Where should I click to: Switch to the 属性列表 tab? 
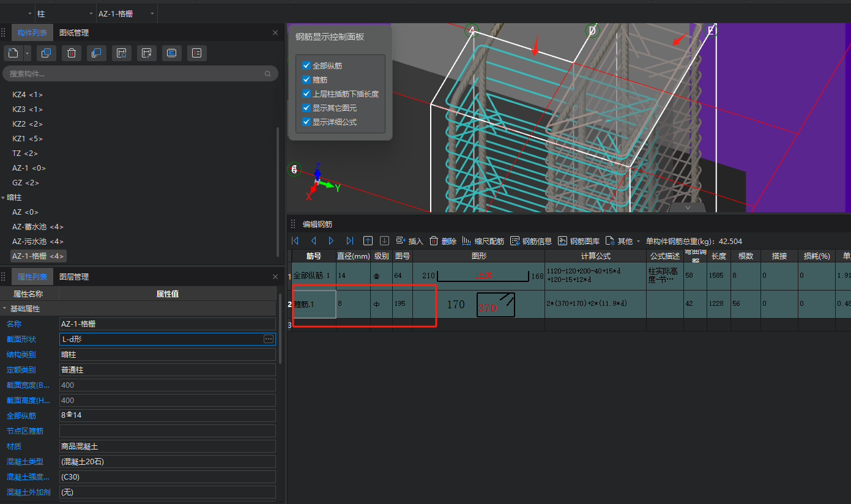pos(32,277)
